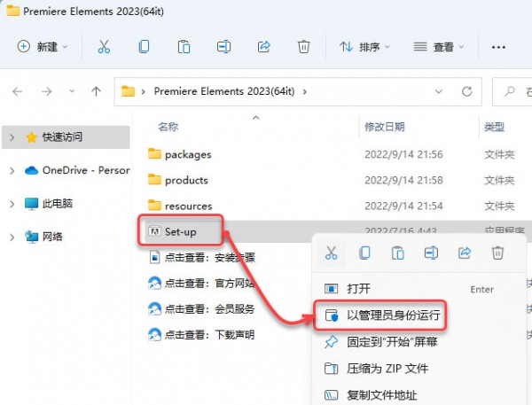Expand the address bar history dropdown
The width and height of the screenshot is (532, 405).
[438, 91]
